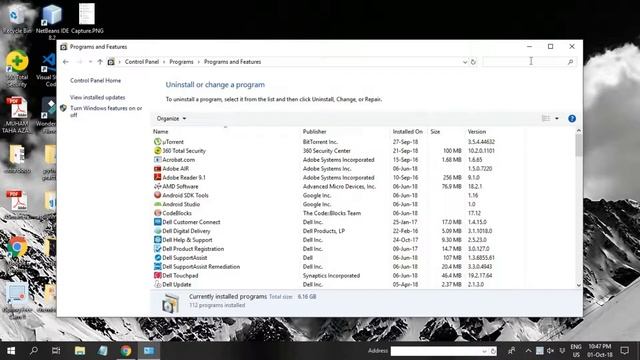Click the Dell SupportAssist Remediation icon
The width and height of the screenshot is (640, 360).
pyautogui.click(x=158, y=267)
